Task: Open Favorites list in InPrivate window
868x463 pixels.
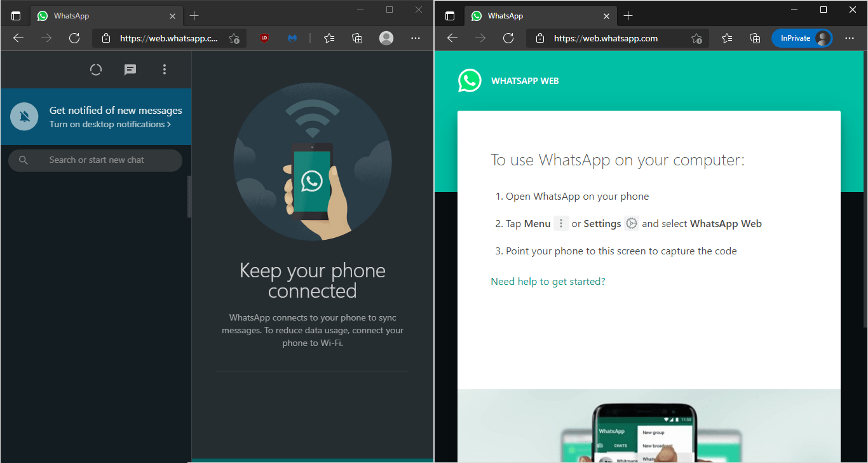Action: click(x=727, y=38)
